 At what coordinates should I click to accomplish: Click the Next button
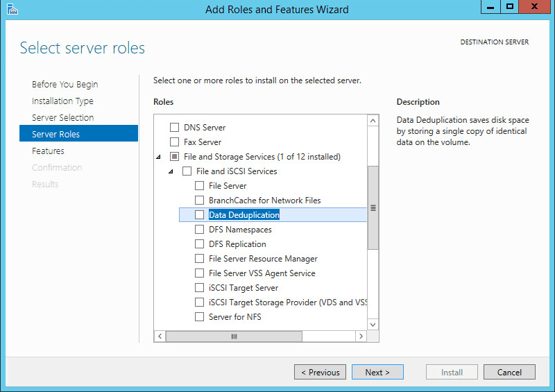coord(377,373)
